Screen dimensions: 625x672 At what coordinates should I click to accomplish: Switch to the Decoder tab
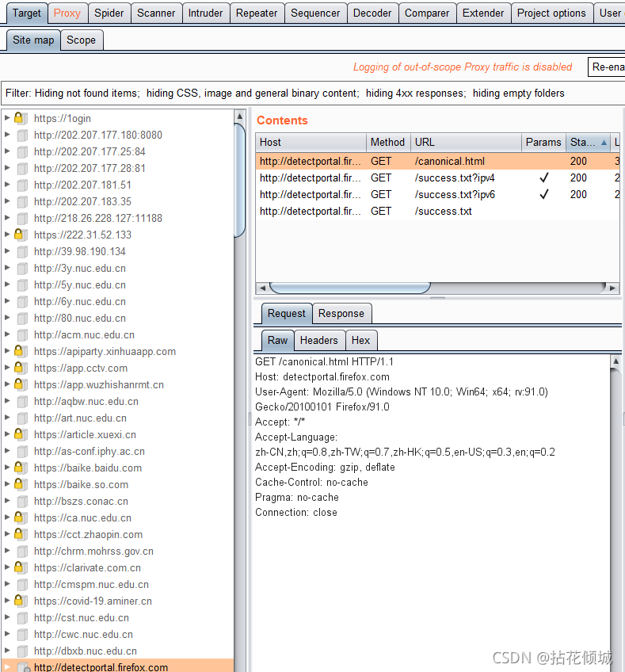(x=372, y=13)
